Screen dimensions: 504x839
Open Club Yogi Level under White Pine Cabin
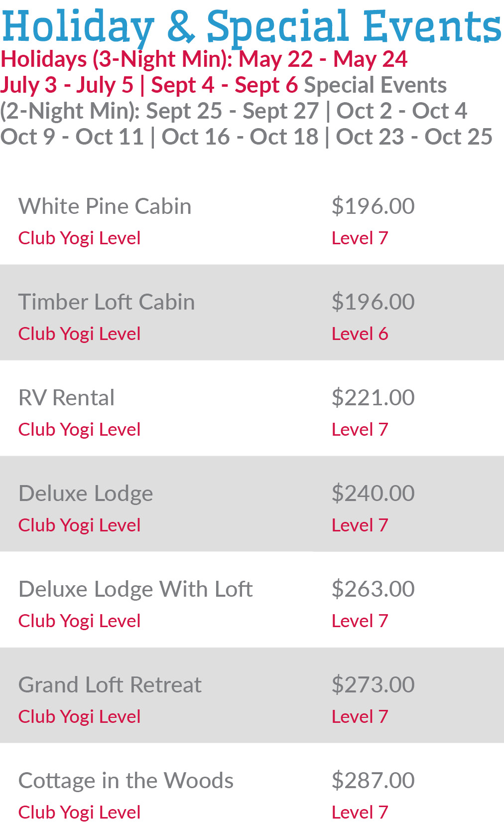pyautogui.click(x=79, y=238)
